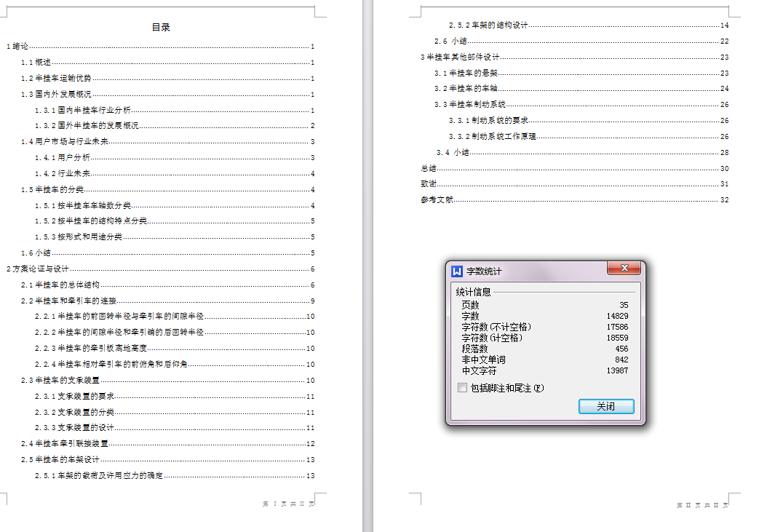Select TOC line 1.6 小结
This screenshot has width=767, height=532.
pos(167,253)
